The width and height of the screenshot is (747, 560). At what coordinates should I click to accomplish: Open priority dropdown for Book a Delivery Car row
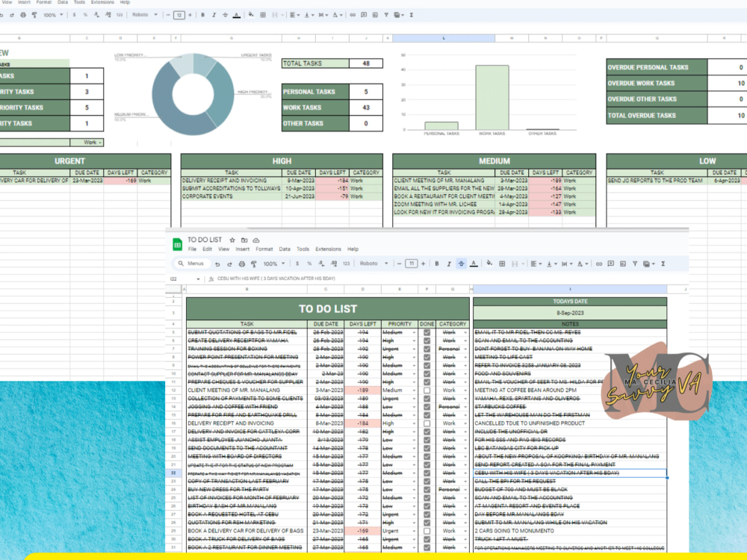coord(415,530)
